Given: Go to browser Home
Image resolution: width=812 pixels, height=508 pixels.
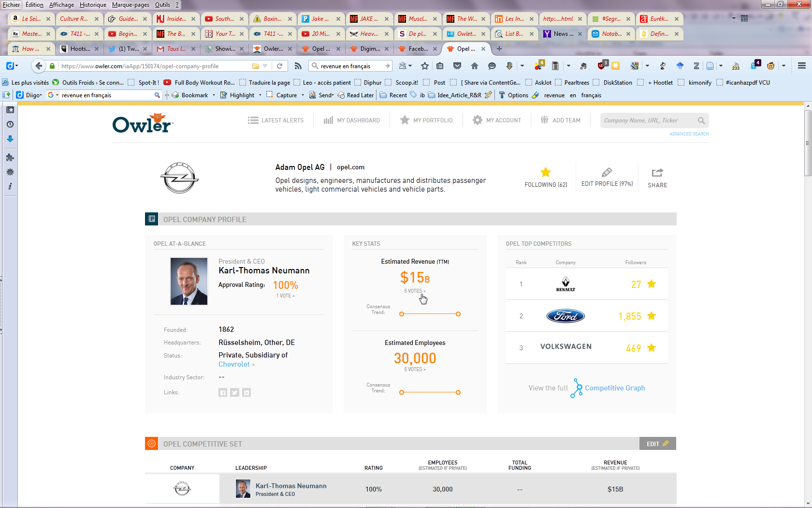Looking at the screenshot, I should [x=475, y=66].
